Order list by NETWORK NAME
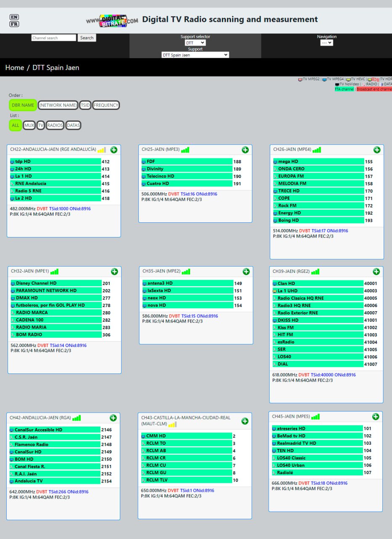The width and height of the screenshot is (392, 539). point(58,105)
